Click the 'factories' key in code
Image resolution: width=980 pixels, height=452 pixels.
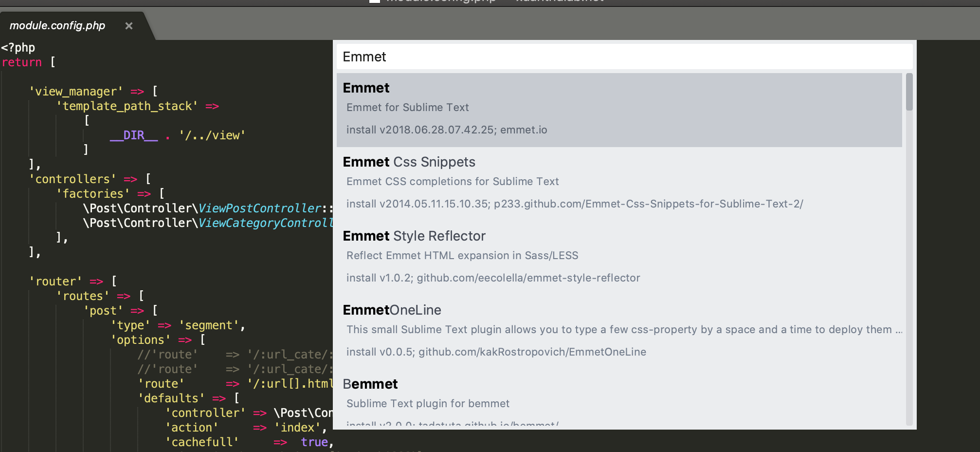93,194
